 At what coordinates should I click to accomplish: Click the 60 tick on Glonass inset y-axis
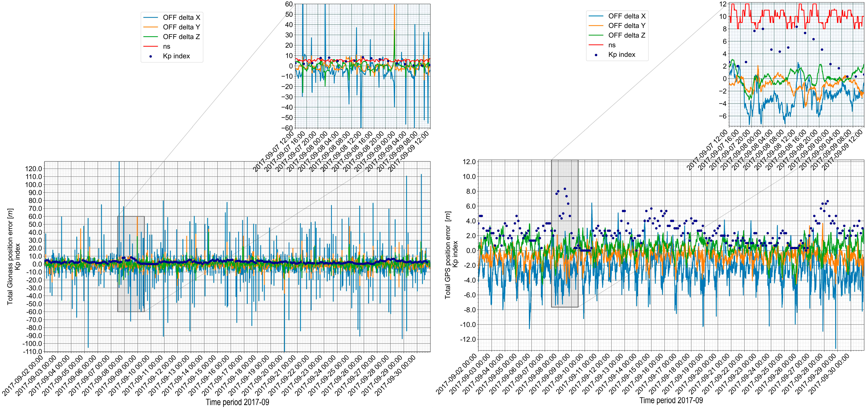[289, 4]
